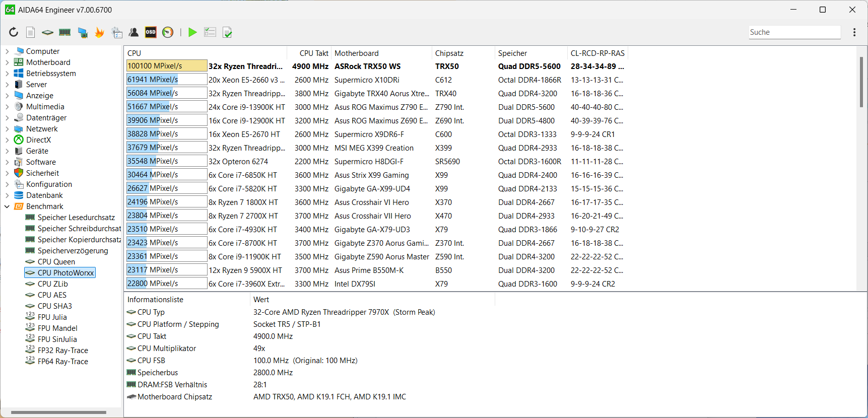Launch the flame stability test icon
The height and width of the screenshot is (418, 868).
[x=99, y=33]
